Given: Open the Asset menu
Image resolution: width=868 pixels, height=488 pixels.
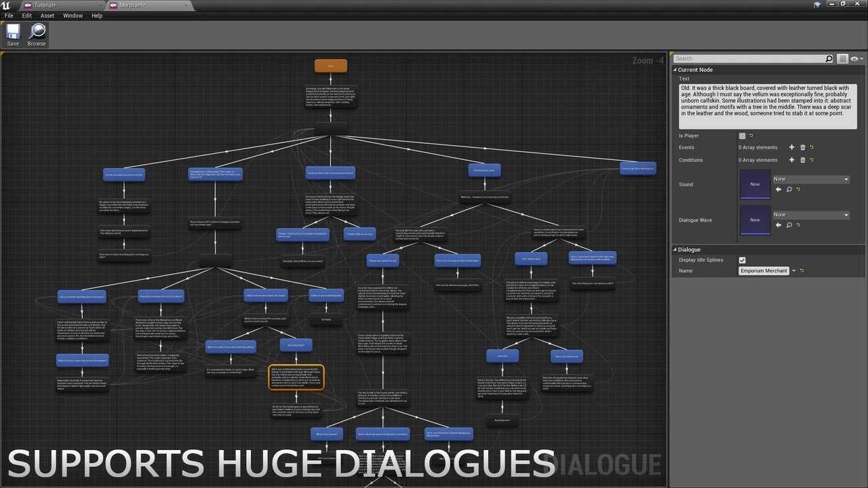Looking at the screenshot, I should point(47,16).
